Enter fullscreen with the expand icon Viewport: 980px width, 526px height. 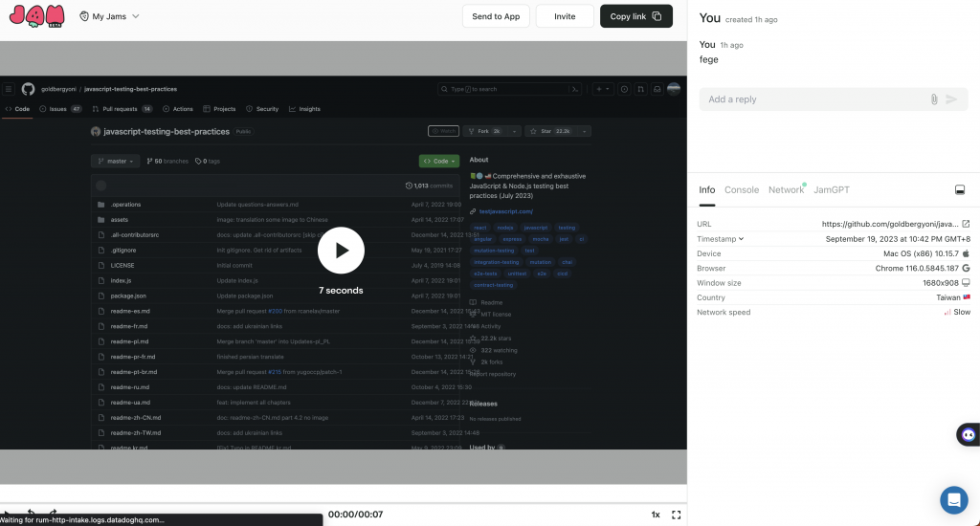pos(677,515)
